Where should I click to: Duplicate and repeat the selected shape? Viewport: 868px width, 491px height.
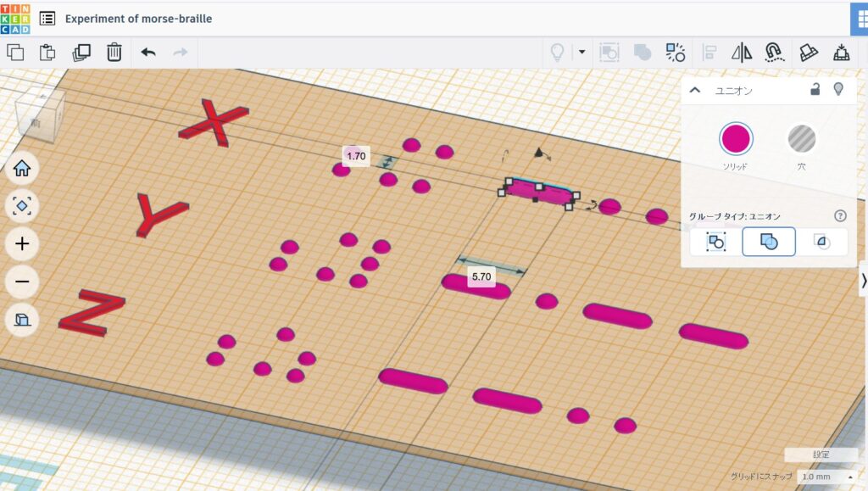tap(81, 53)
